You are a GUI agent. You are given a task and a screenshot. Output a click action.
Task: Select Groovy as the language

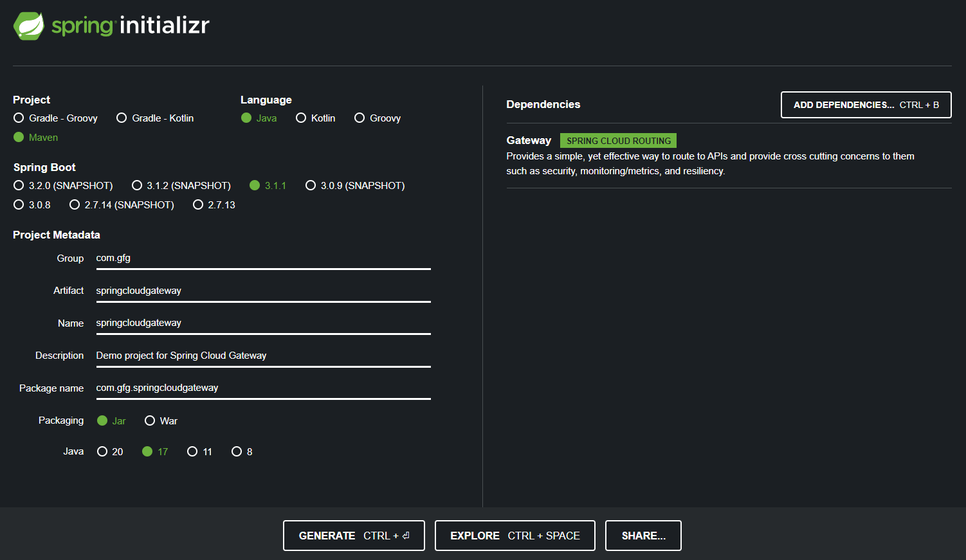[x=378, y=118]
